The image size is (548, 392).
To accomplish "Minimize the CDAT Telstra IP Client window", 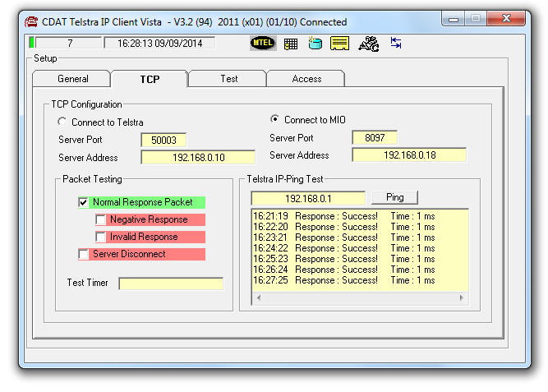I will (454, 19).
